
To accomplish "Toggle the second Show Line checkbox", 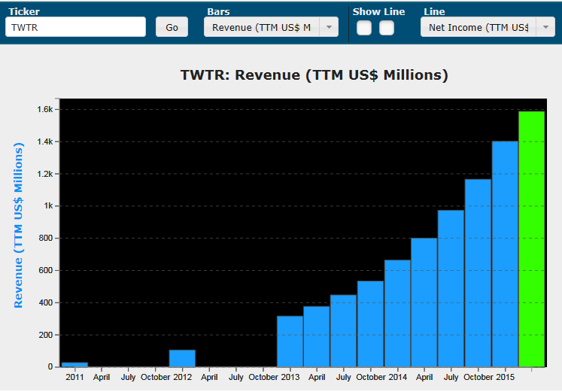I will 387,28.
